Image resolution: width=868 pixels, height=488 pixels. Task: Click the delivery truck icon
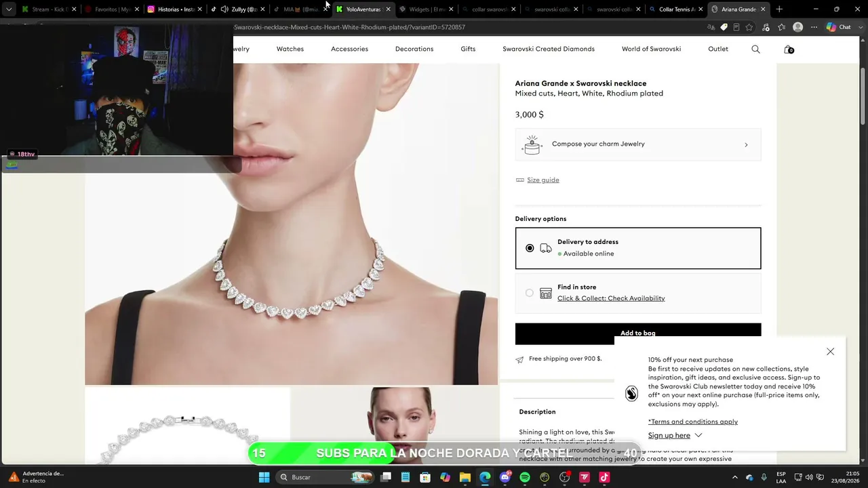click(x=546, y=248)
